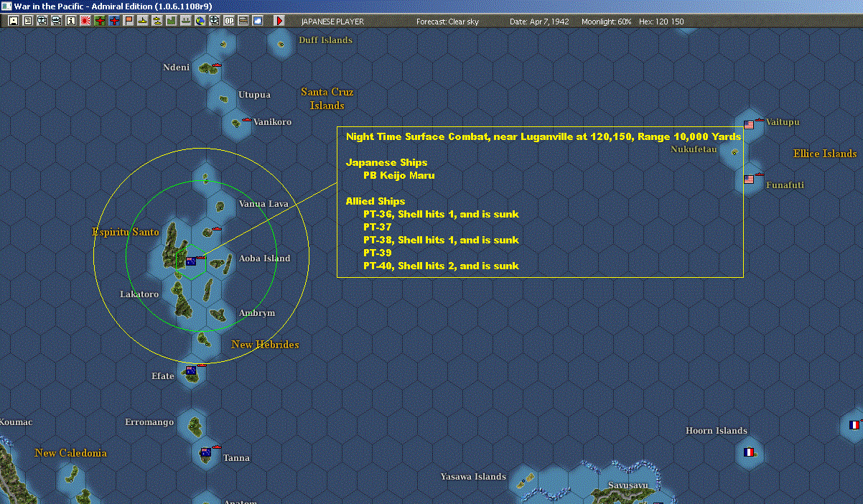Click the 'Vanua Lava' map label

click(x=263, y=204)
